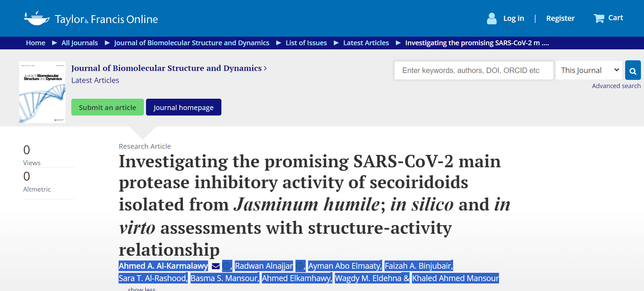This screenshot has height=291, width=644.
Task: Click the user profile icon
Action: pos(491,19)
